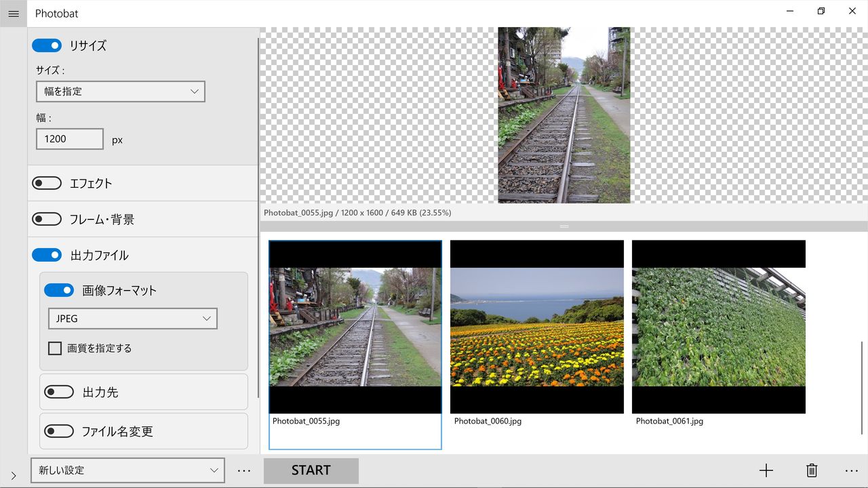The height and width of the screenshot is (488, 868).
Task: Select the Photobat_0060.jpg flower field thumbnail
Action: (537, 327)
